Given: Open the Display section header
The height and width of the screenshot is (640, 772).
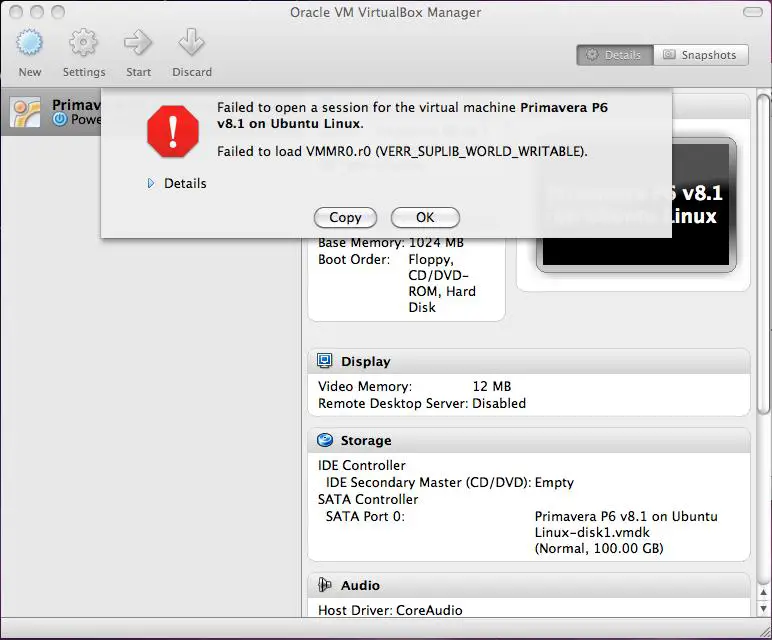Looking at the screenshot, I should pos(529,361).
